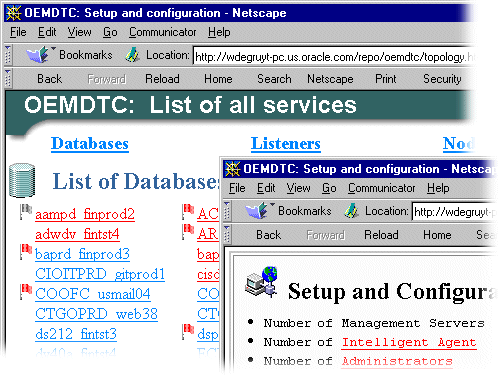Open Administrators link in front window
This screenshot has width=498, height=375.
click(x=397, y=361)
